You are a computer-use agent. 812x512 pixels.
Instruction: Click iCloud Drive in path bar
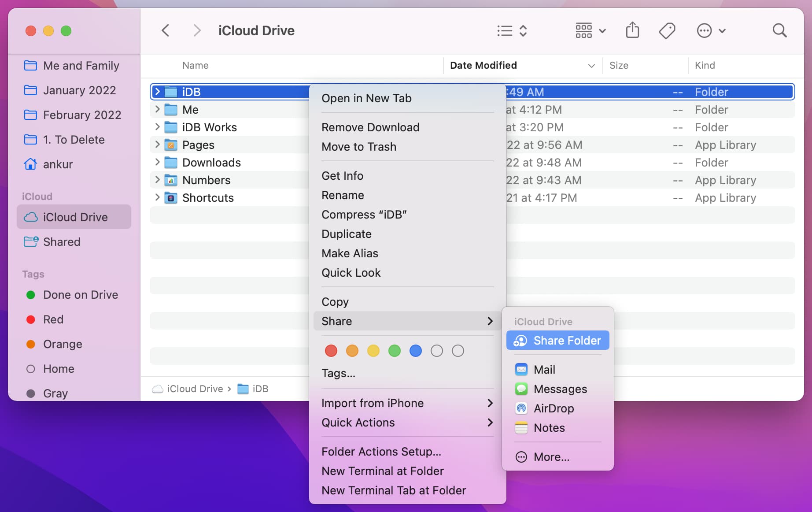click(x=188, y=389)
